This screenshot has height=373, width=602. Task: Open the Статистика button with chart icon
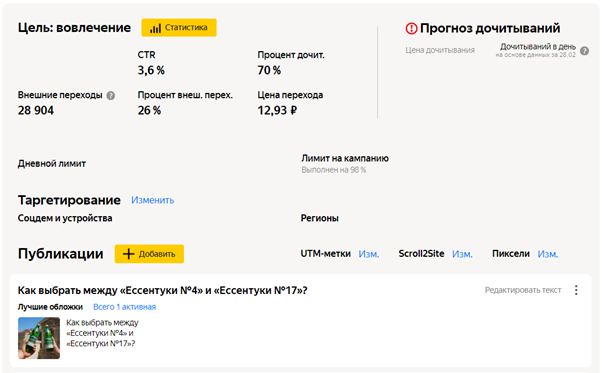coord(179,28)
